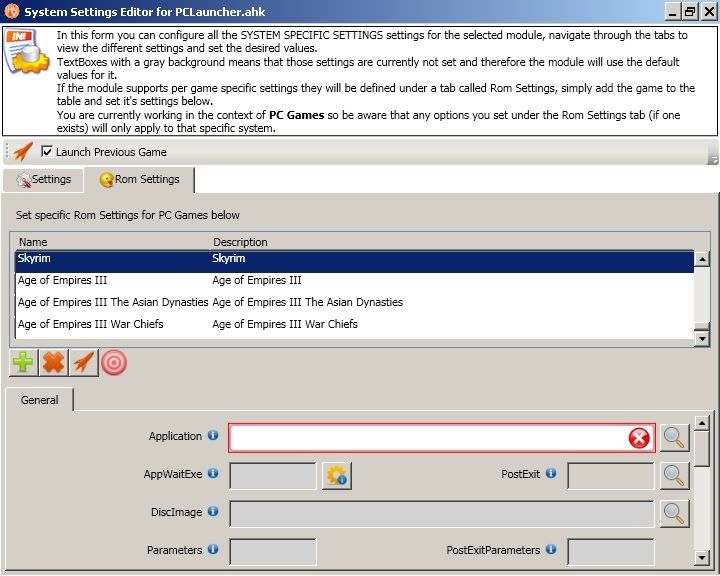Browse for Application with magnifier button
The height and width of the screenshot is (576, 720).
(x=675, y=438)
